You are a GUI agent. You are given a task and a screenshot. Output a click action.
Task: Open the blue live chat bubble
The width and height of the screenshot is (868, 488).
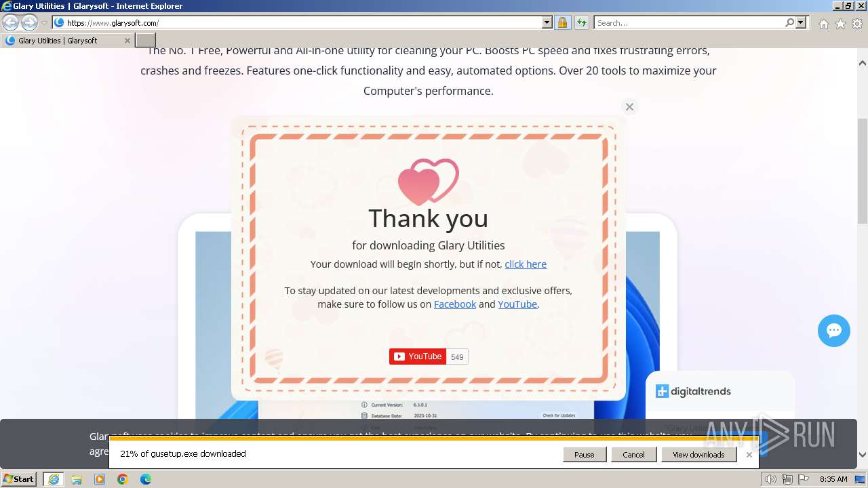(x=834, y=331)
